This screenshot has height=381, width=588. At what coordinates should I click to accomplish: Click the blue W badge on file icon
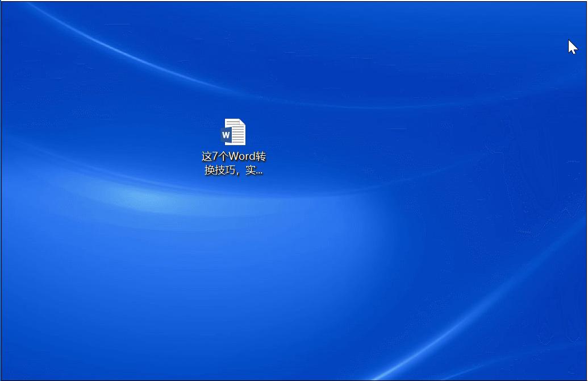pyautogui.click(x=226, y=135)
